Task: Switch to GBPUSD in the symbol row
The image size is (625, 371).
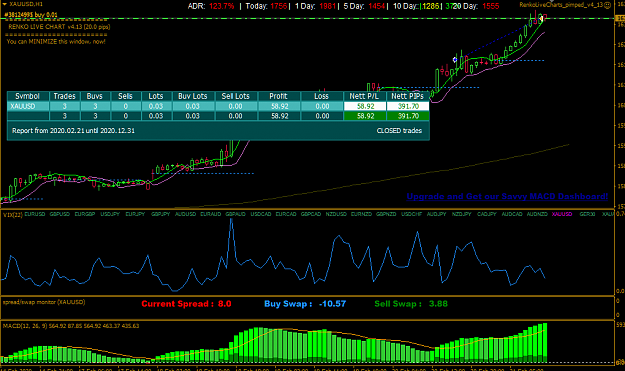Action: coord(60,214)
